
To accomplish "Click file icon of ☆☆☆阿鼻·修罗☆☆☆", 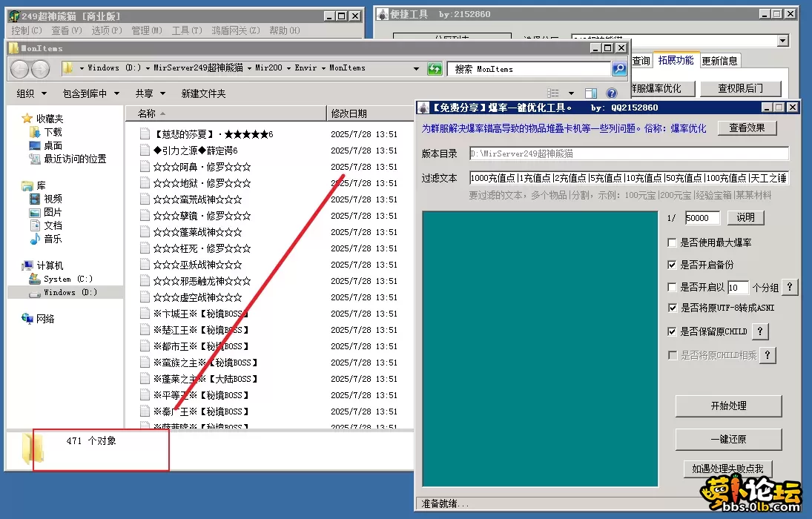I will pos(145,167).
